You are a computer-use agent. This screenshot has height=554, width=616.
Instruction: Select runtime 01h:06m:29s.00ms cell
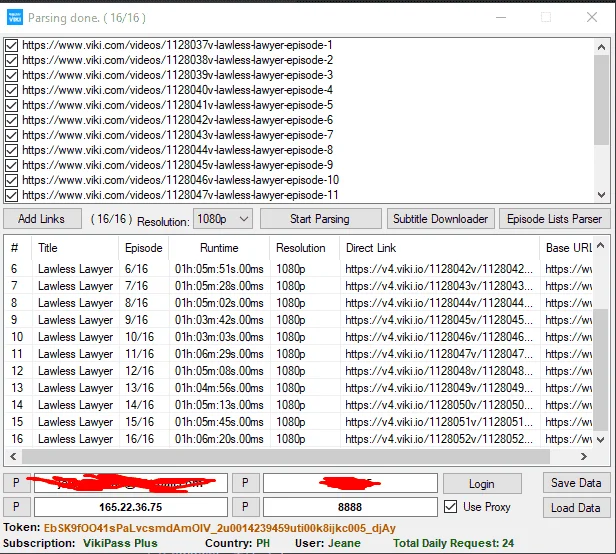(219, 354)
